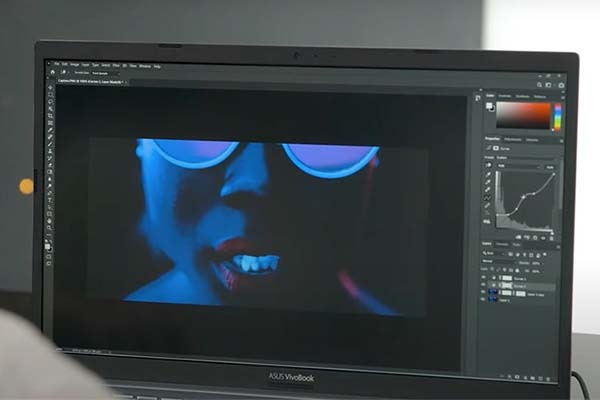
Task: Select the Eyedropper tool in the toolbar
Action: 50,130
